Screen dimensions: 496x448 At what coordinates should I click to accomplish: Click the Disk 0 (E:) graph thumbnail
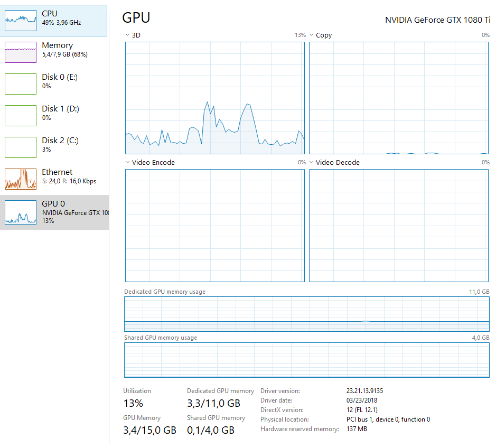click(x=21, y=84)
